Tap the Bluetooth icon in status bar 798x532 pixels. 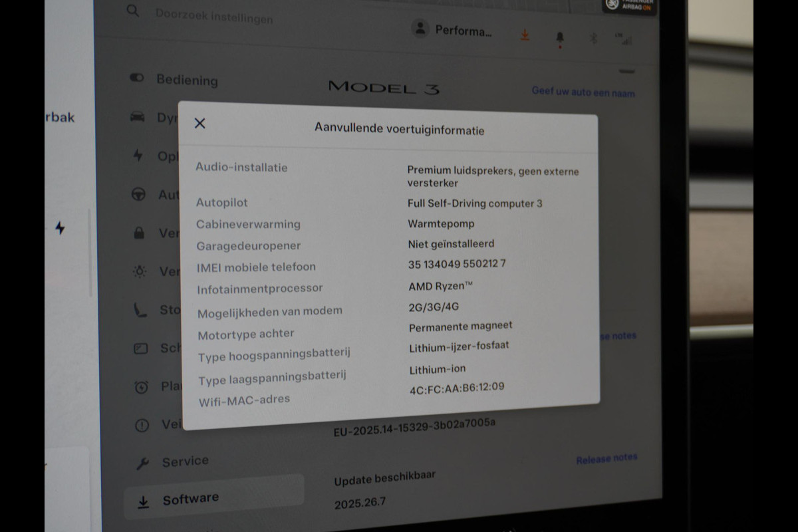pyautogui.click(x=594, y=39)
